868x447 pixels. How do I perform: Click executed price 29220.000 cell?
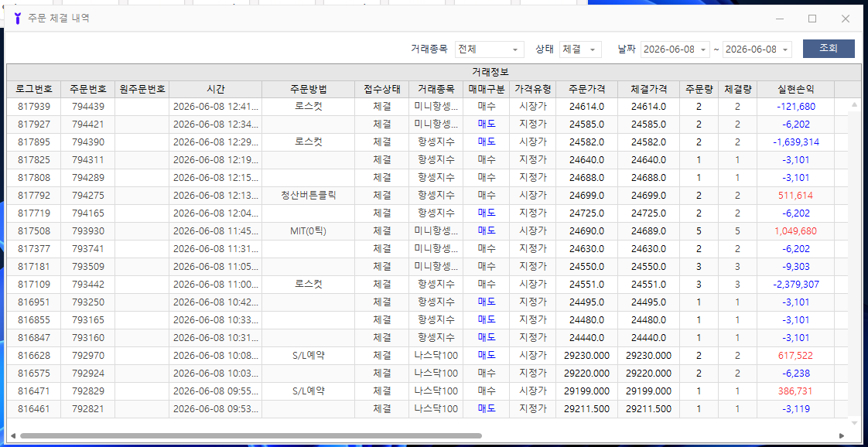[x=648, y=373]
